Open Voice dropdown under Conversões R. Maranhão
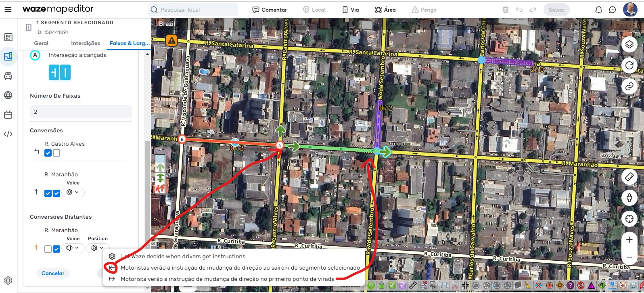 (73, 193)
